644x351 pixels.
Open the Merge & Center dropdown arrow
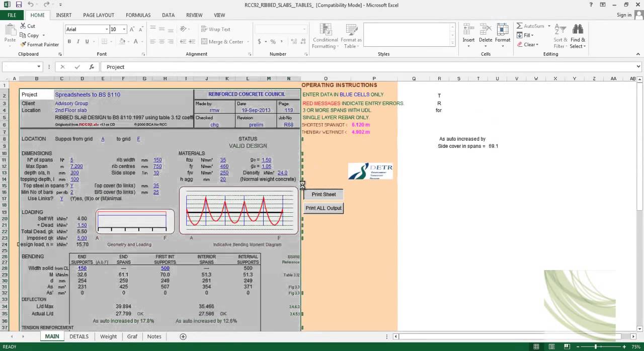pos(249,42)
